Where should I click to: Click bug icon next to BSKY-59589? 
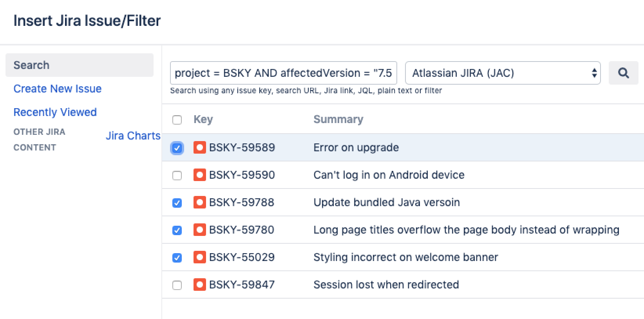click(199, 148)
